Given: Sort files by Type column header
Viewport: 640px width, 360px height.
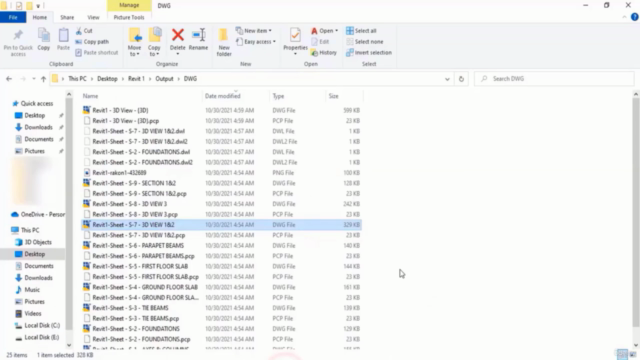Looking at the screenshot, I should (298, 96).
